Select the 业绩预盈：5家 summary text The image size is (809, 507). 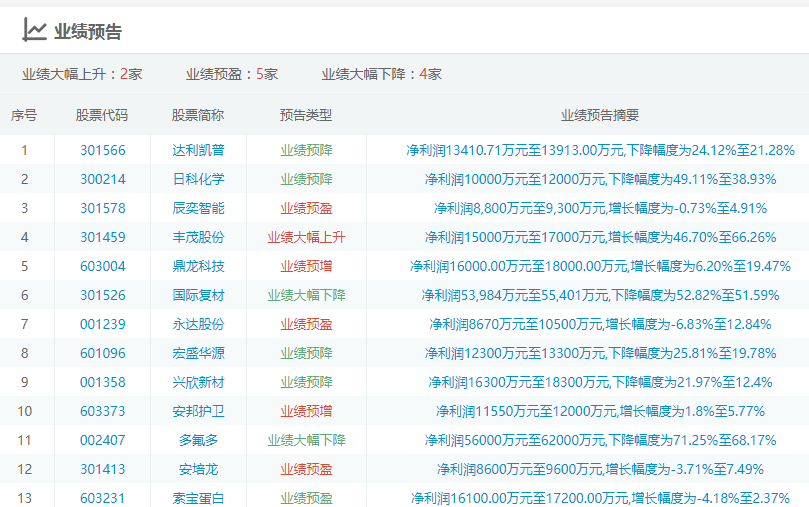(x=232, y=74)
